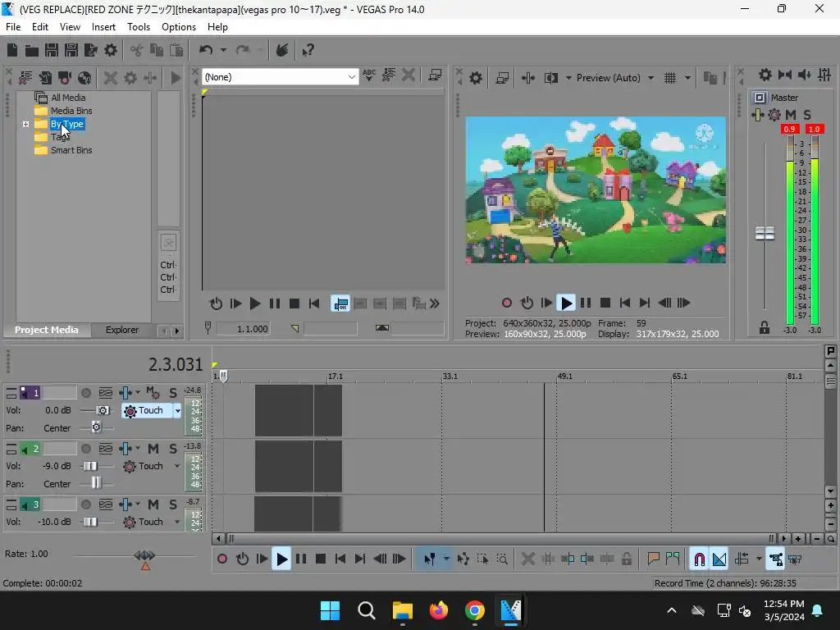
Task: Create a new project from main toolbar
Action: (12, 50)
